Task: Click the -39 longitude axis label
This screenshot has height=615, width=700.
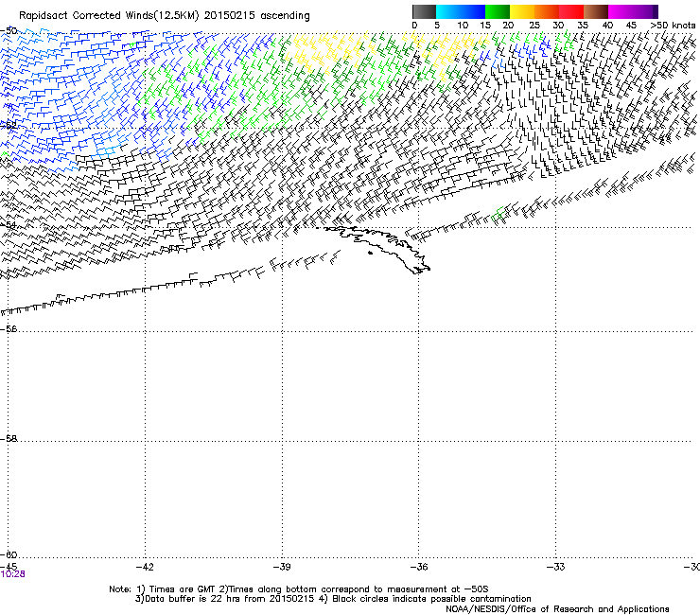Action: [282, 567]
